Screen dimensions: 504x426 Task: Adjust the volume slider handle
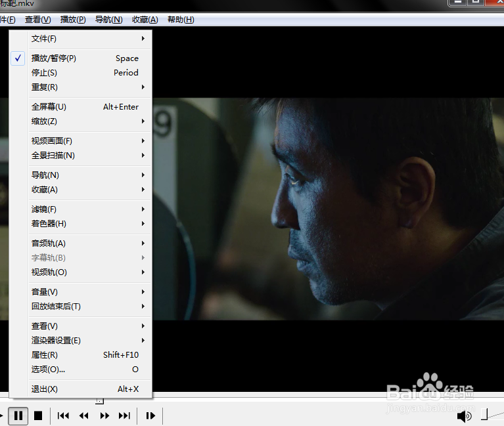484,414
